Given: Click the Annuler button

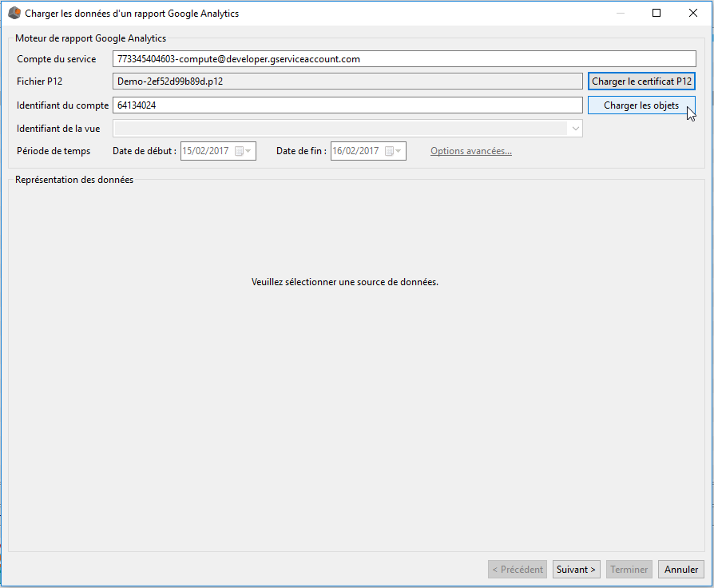Looking at the screenshot, I should 680,570.
